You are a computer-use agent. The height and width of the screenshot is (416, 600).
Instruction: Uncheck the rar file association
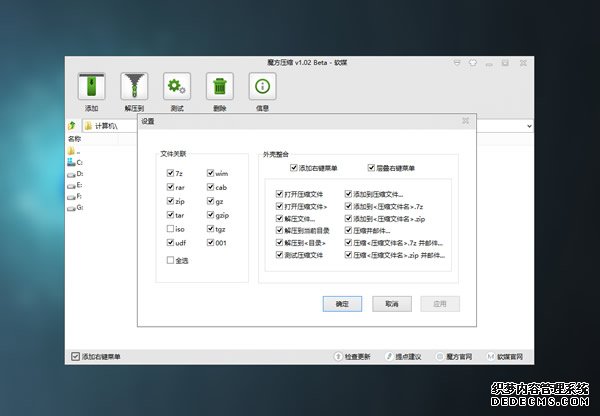(171, 187)
